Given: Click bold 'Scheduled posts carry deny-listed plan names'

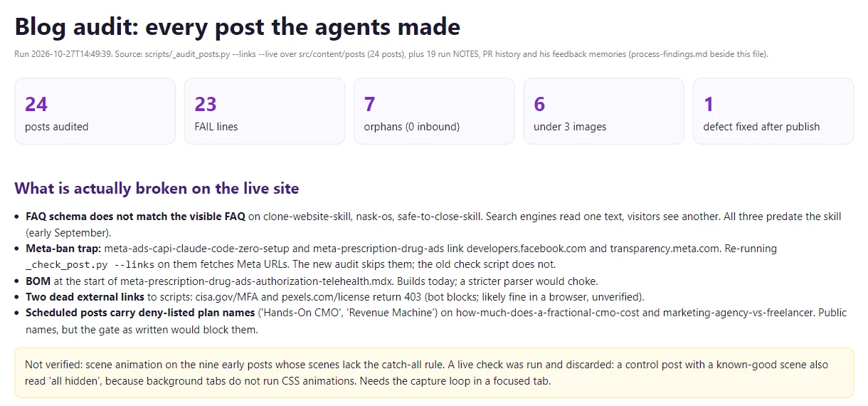Looking at the screenshot, I should tap(140, 313).
